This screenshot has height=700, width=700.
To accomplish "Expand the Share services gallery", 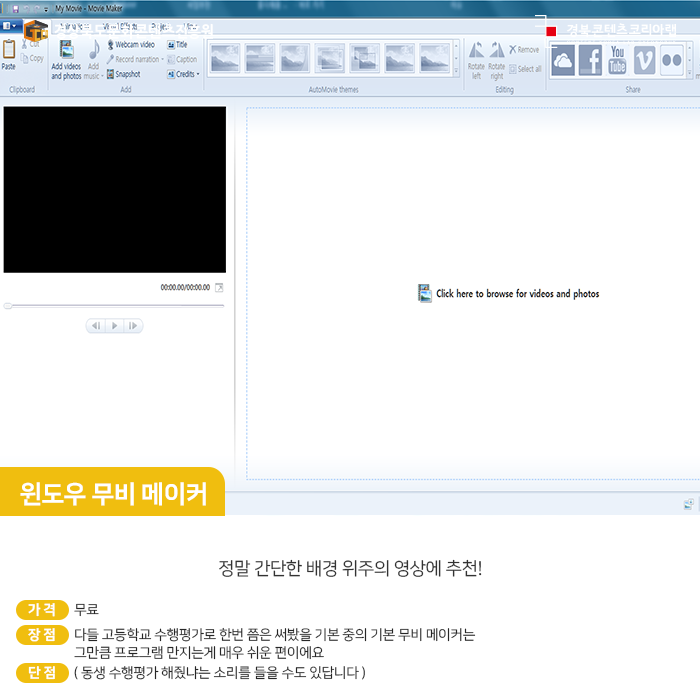I will pyautogui.click(x=690, y=71).
